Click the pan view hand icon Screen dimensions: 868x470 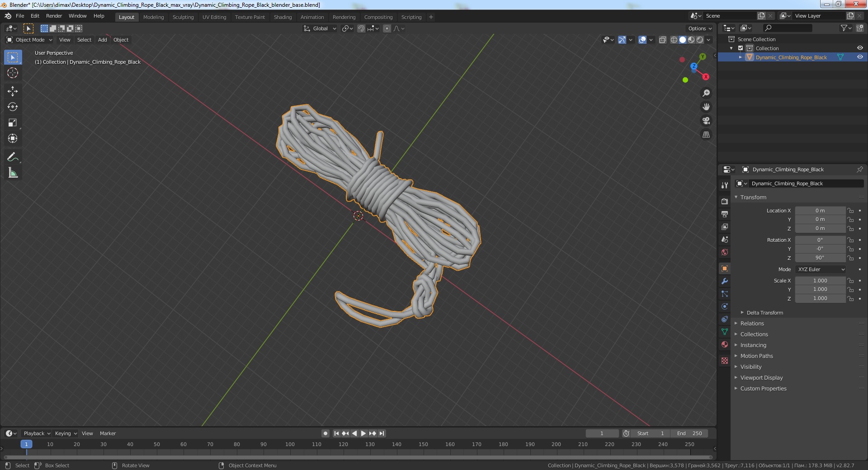706,107
